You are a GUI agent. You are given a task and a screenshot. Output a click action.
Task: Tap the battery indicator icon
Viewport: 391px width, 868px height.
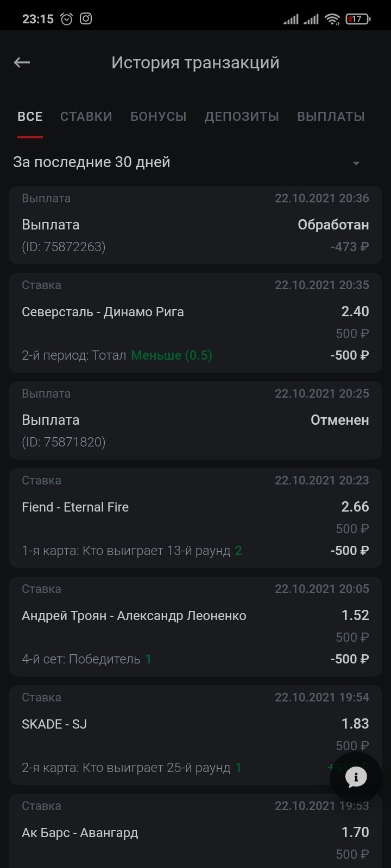[358, 20]
